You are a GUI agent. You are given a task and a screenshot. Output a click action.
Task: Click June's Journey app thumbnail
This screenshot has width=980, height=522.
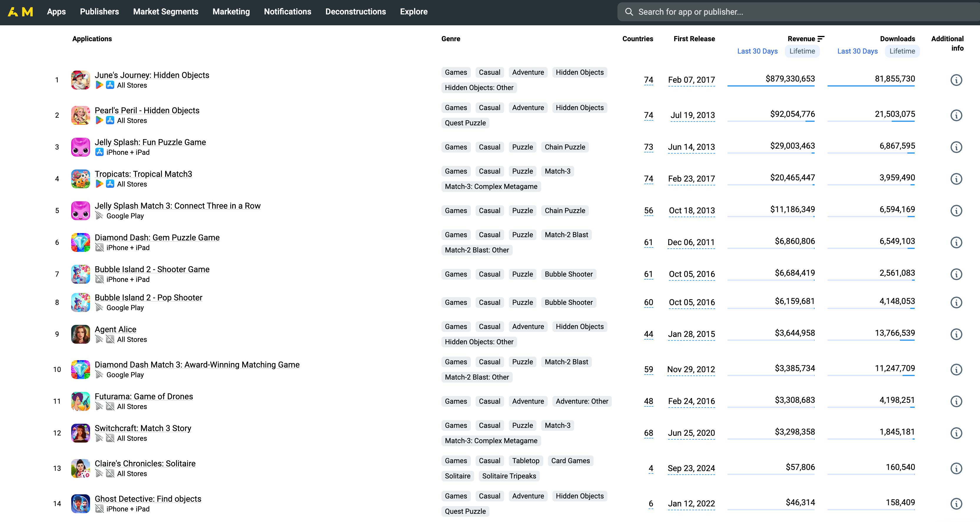coord(81,80)
